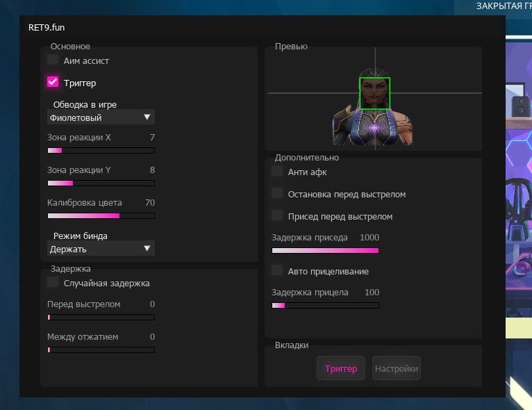Click the Перед выстрелом delay slider
Viewport: 532px width, 410px height.
pyautogui.click(x=101, y=318)
